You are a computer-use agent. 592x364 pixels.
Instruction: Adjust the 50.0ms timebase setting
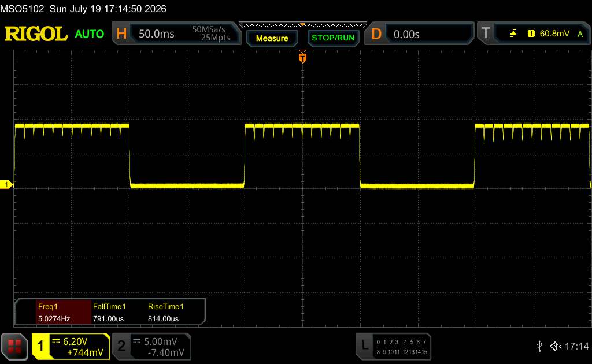[x=156, y=34]
